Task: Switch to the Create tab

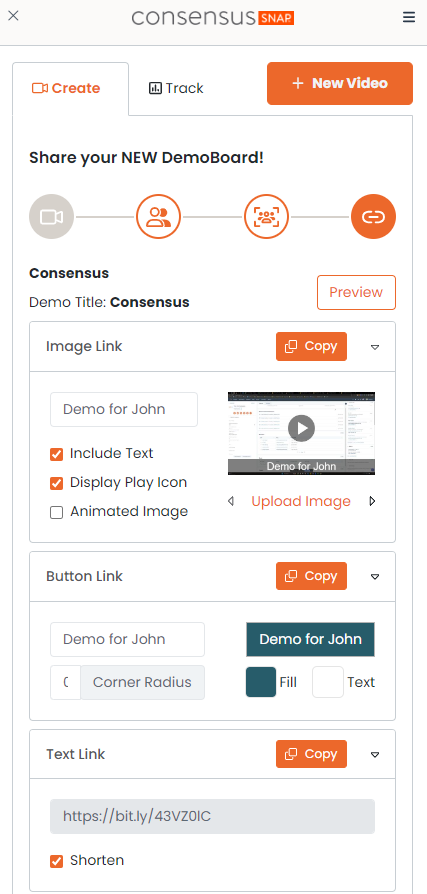Action: coord(71,89)
